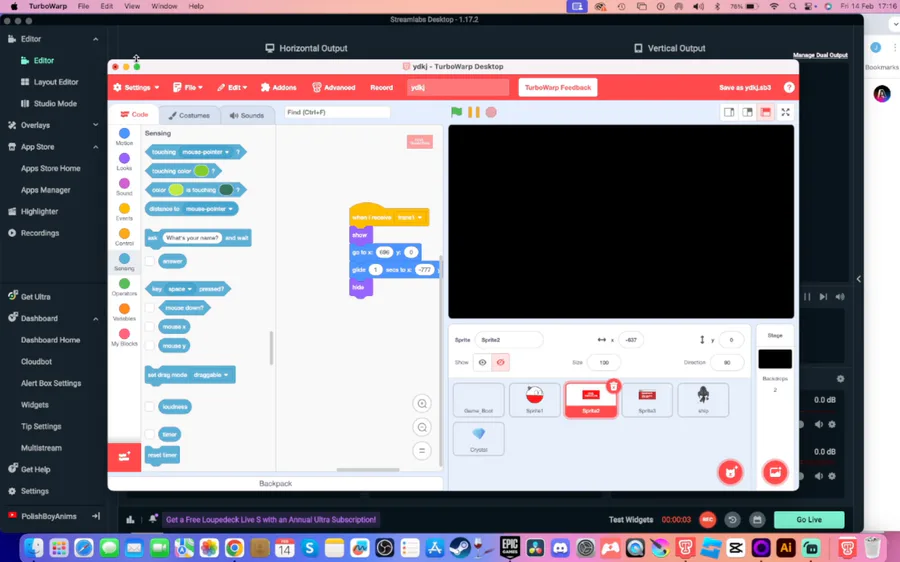Open the Window menu in macOS menu bar
Screen dimensions: 900x562
point(164,6)
